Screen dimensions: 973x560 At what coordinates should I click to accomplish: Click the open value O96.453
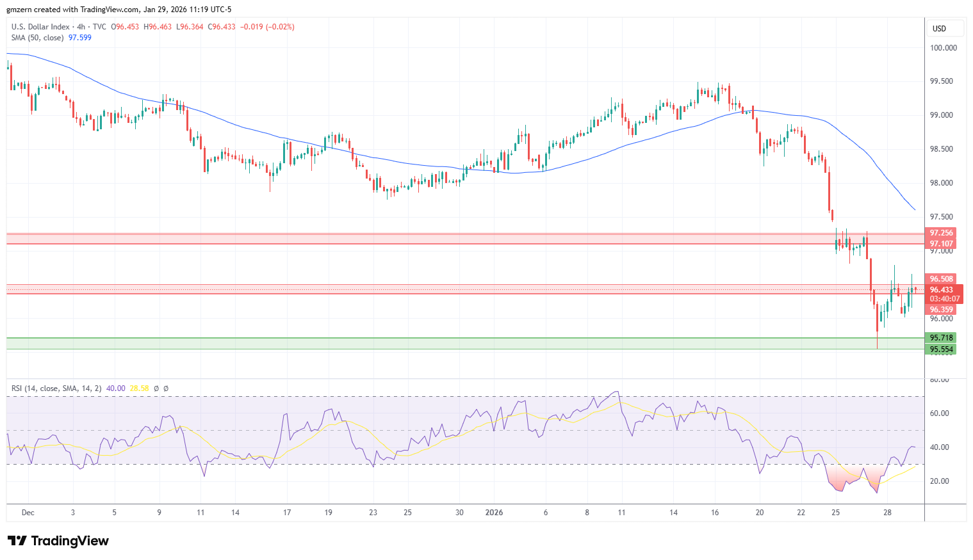pyautogui.click(x=125, y=27)
